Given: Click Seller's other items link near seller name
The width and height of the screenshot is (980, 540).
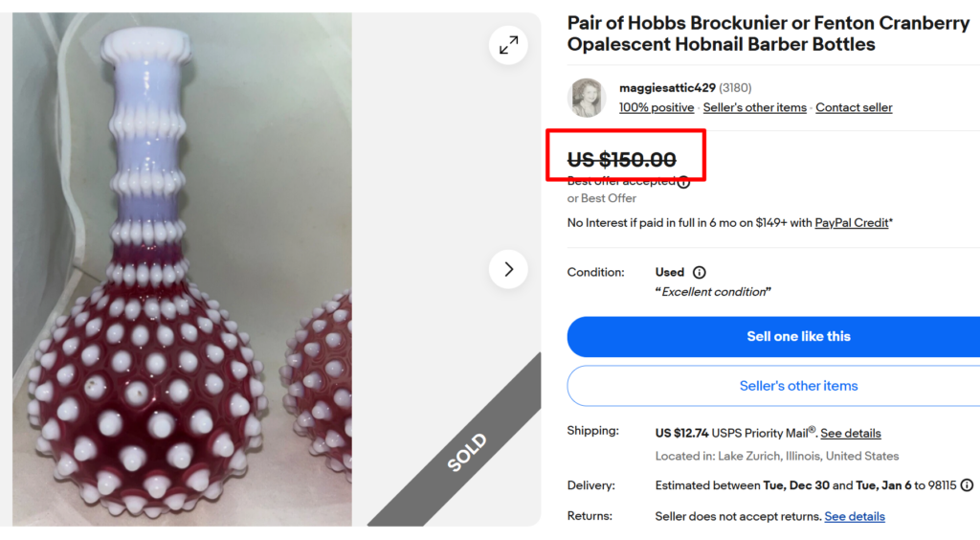Looking at the screenshot, I should [x=754, y=108].
